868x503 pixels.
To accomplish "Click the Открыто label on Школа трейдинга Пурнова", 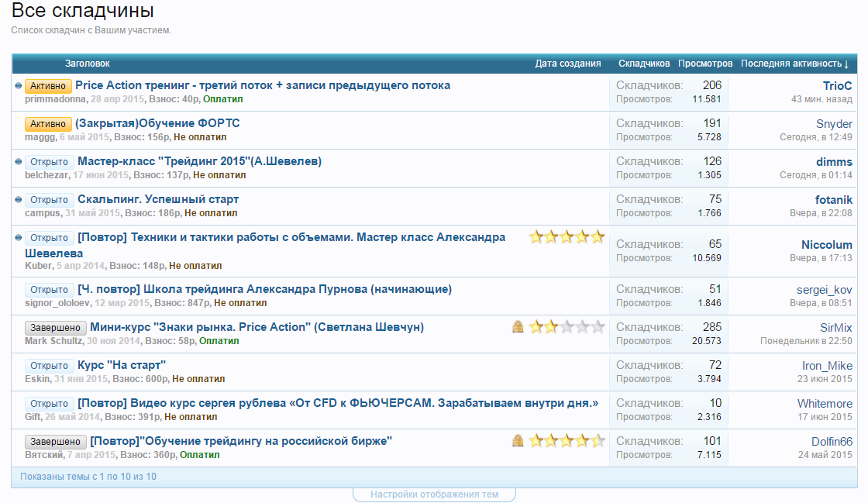I will [x=50, y=289].
